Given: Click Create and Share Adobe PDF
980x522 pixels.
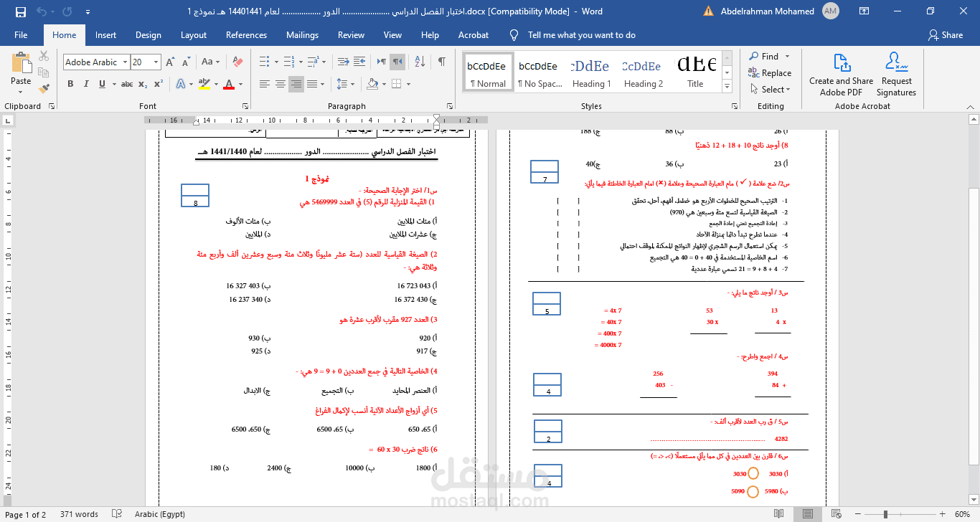Looking at the screenshot, I should click(842, 74).
